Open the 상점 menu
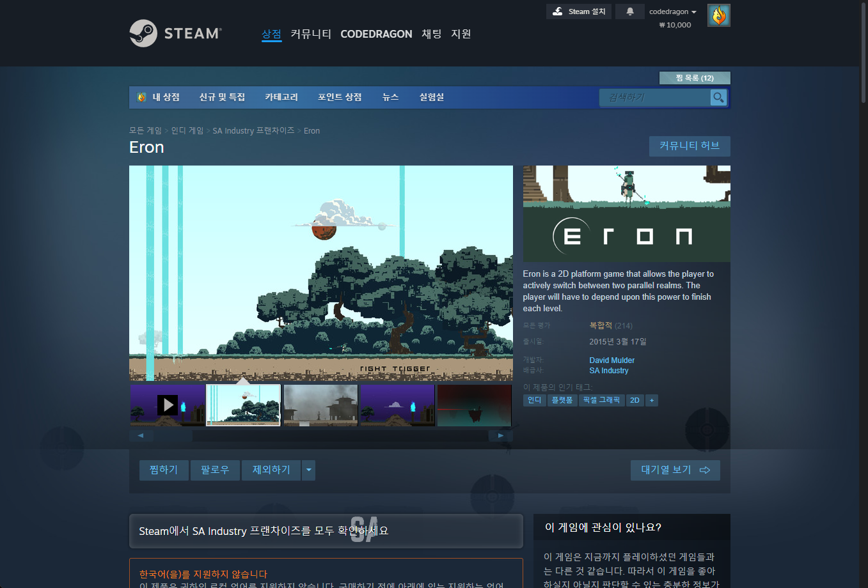 (x=271, y=34)
